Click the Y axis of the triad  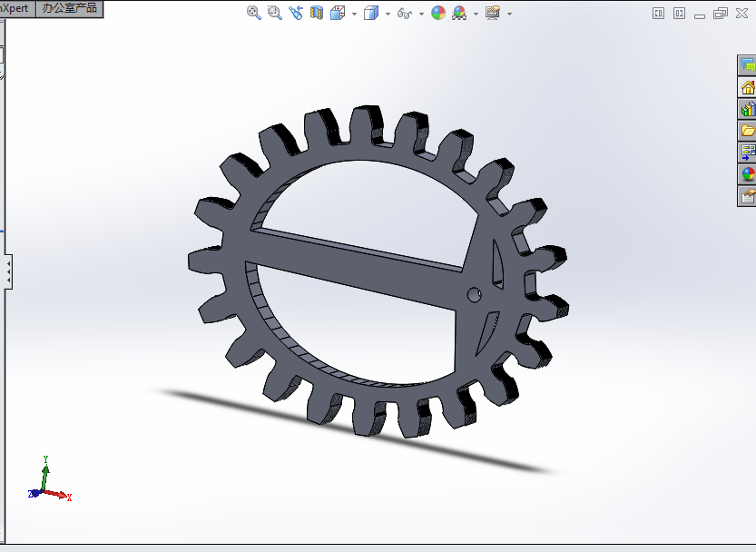(x=44, y=473)
